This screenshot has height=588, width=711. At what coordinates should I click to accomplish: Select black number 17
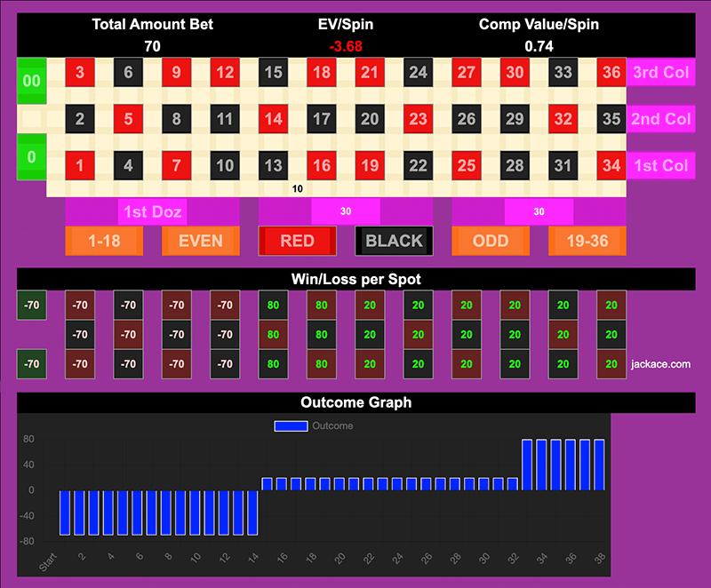322,119
